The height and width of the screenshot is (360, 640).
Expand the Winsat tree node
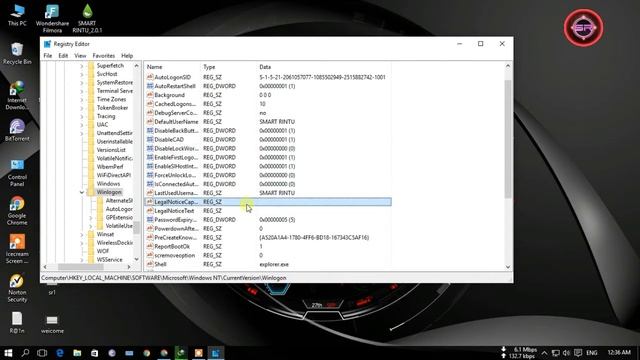point(82,234)
